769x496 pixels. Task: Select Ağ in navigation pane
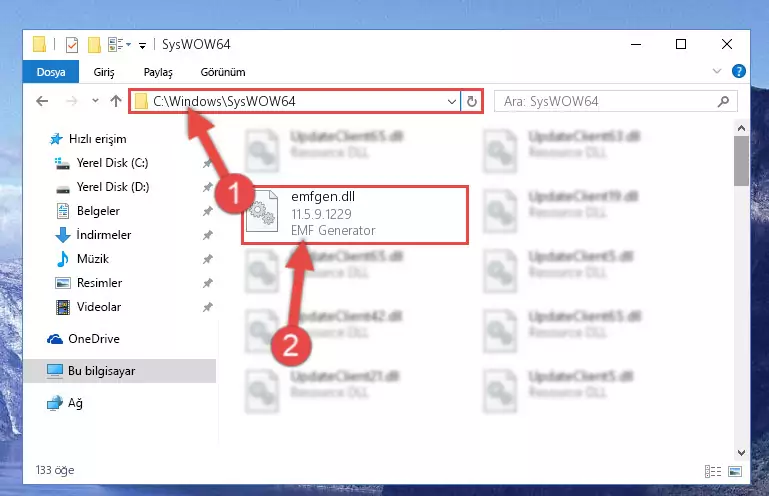point(65,403)
